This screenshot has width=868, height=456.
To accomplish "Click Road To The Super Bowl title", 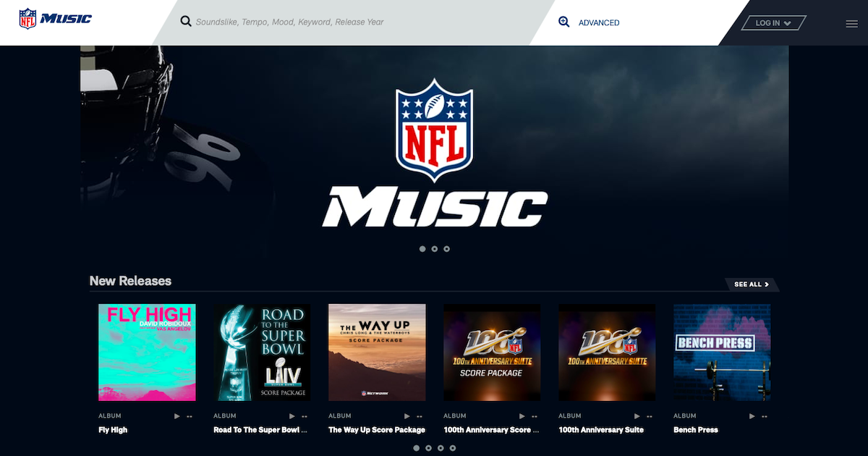I will [x=260, y=430].
